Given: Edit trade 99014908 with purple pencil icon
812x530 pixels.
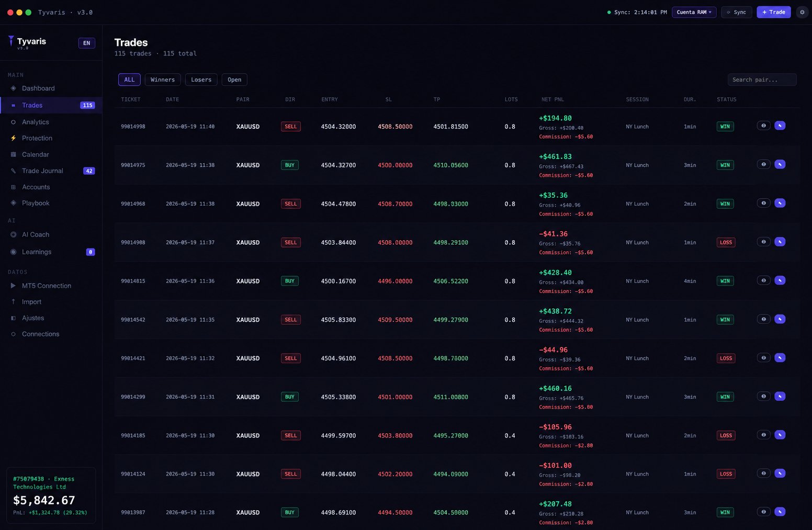Looking at the screenshot, I should 780,242.
